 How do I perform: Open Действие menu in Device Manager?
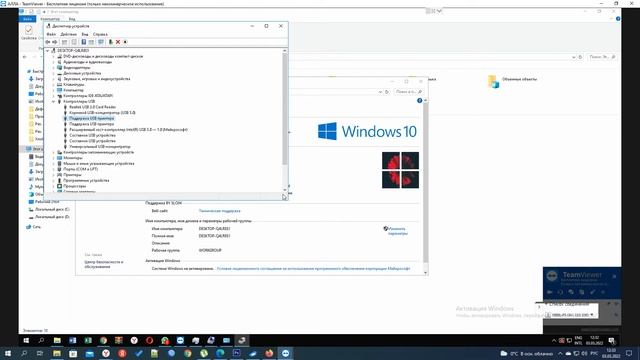69,34
